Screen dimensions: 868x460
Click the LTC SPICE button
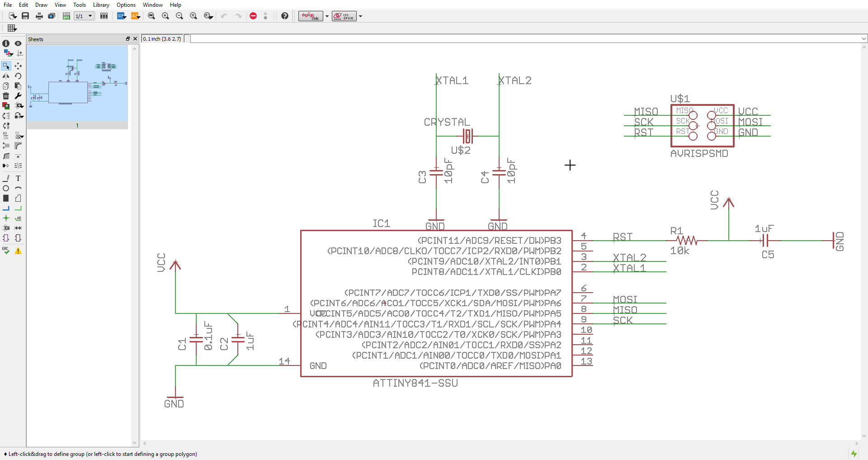(344, 16)
